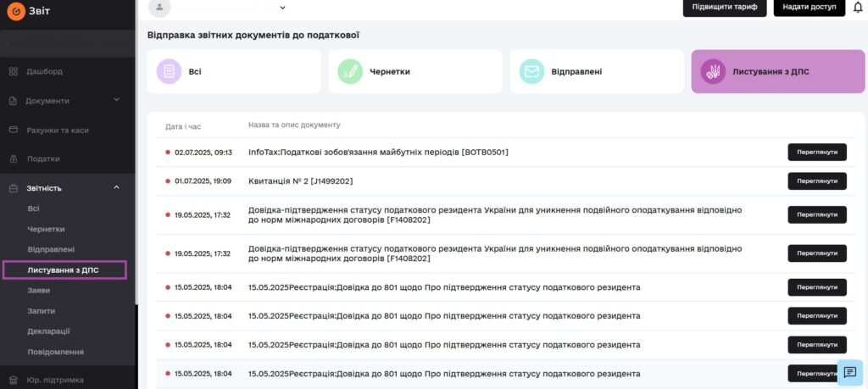Viewport: 868px width, 389px height.
Task: Open Запити in the sidebar
Action: [41, 311]
